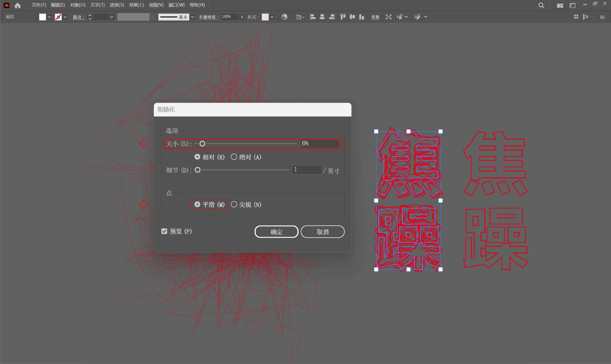Cancel the Roughen dialog with 取消
611x364 pixels.
tap(323, 232)
